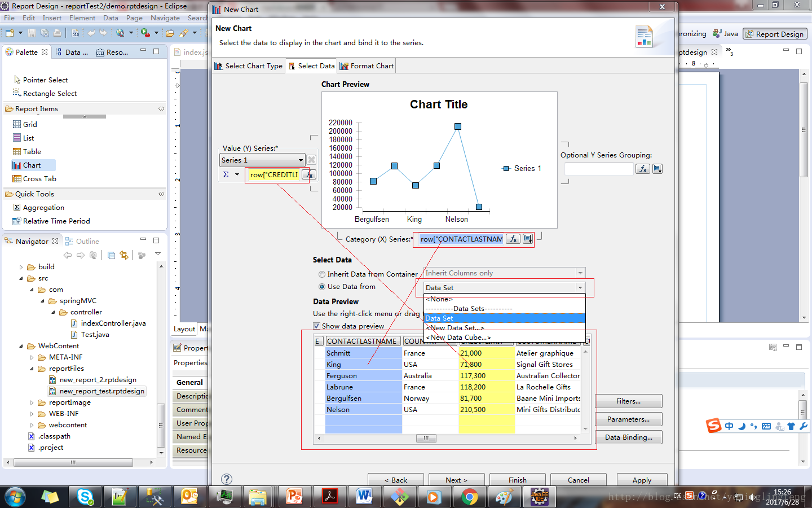Viewport: 812px width, 508px height.
Task: Collapse the WebContent folder
Action: pyautogui.click(x=21, y=346)
